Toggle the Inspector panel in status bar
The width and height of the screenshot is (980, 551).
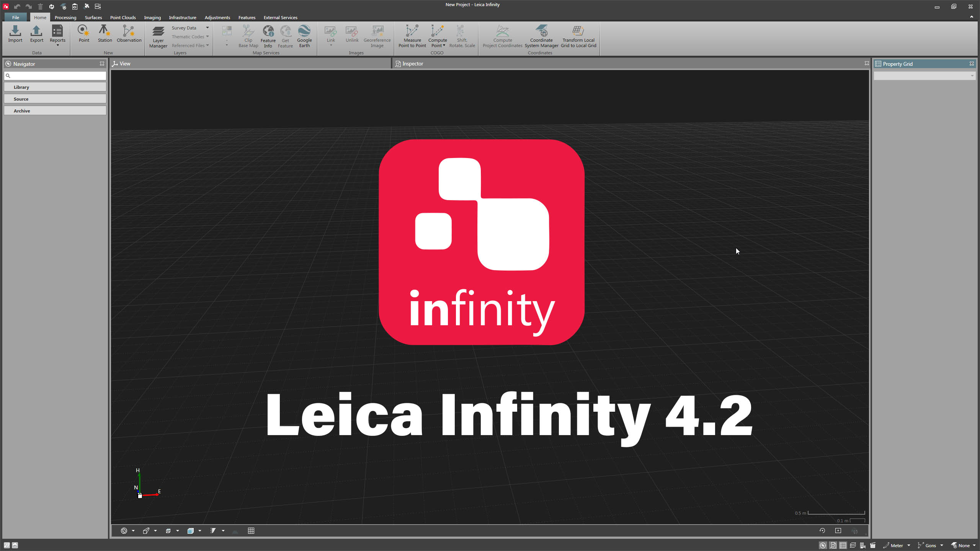pyautogui.click(x=833, y=546)
